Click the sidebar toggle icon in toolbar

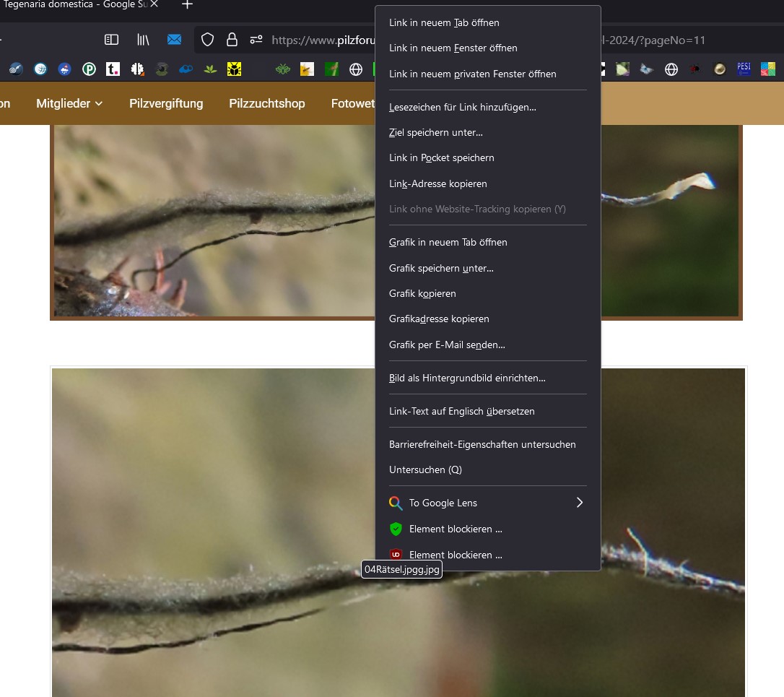coord(111,40)
